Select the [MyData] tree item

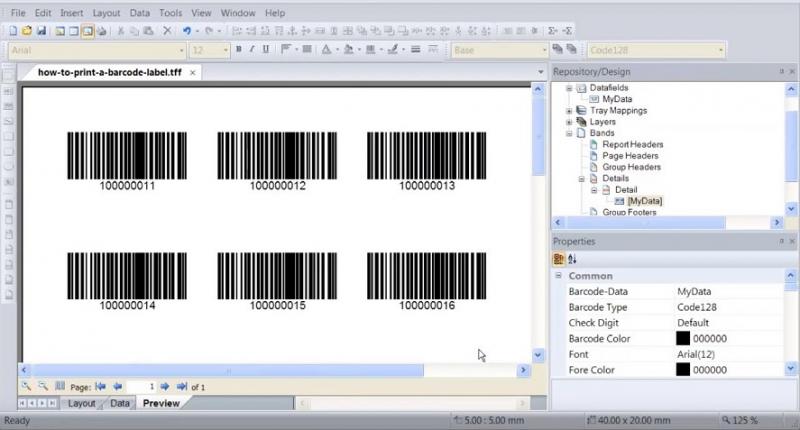(645, 201)
